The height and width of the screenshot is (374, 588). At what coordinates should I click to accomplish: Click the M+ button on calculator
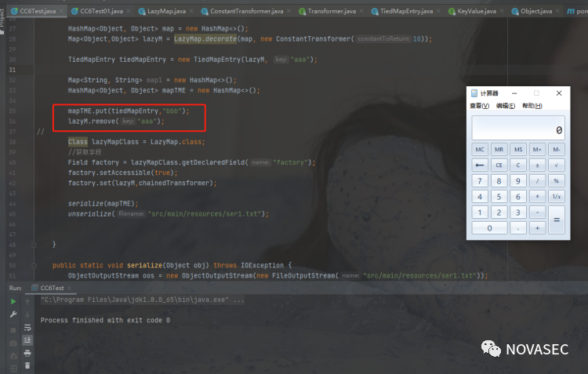(x=537, y=149)
